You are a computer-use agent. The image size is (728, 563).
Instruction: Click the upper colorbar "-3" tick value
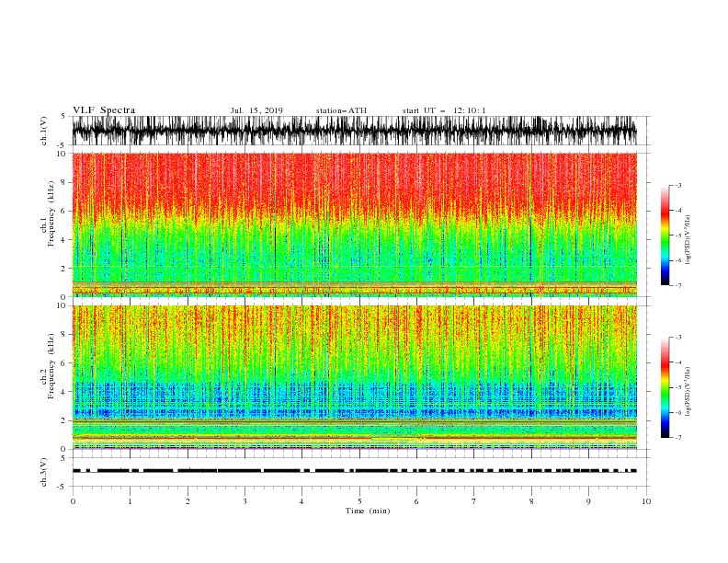[x=678, y=185]
